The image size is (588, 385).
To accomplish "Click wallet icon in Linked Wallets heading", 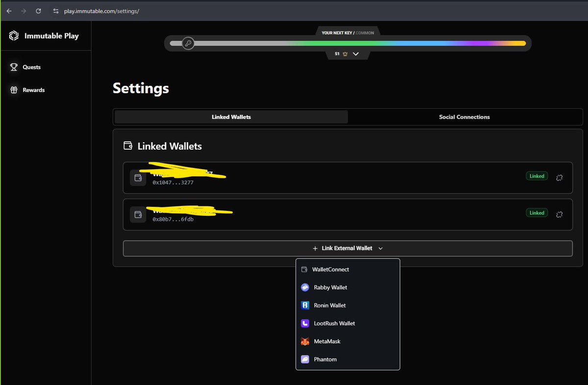I will click(x=128, y=146).
